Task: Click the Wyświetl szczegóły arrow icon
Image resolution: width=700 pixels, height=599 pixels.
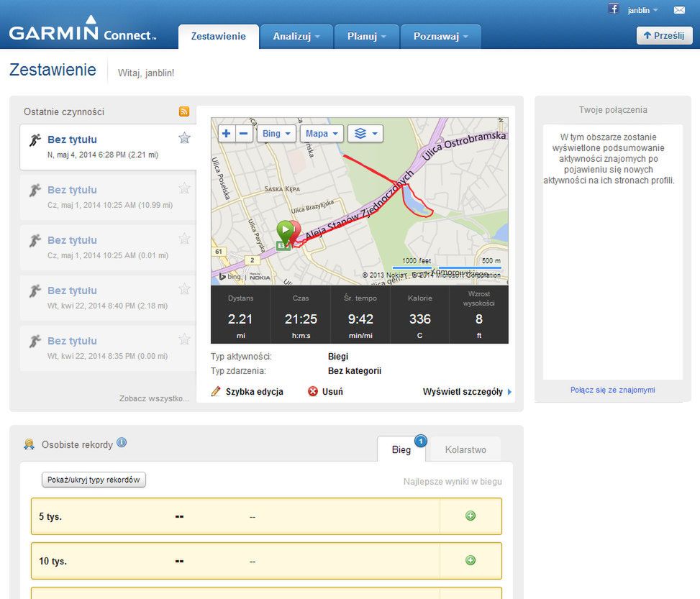Action: tap(509, 392)
